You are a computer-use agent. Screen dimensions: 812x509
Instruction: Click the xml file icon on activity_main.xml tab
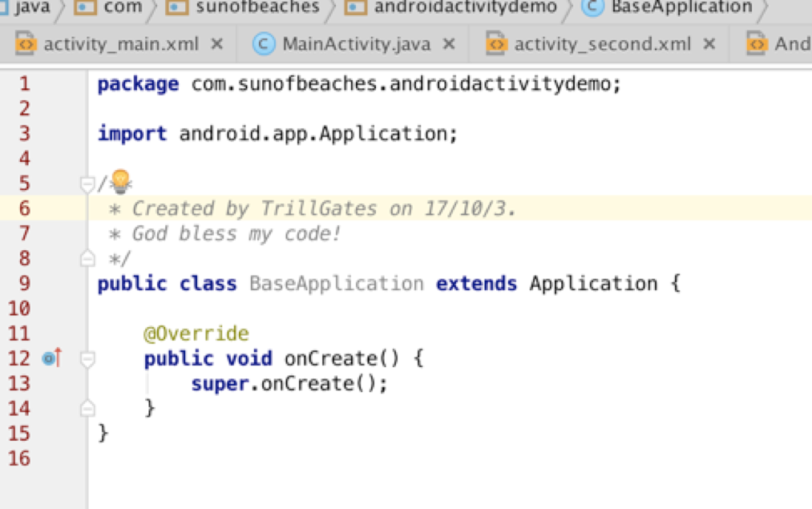pos(26,44)
